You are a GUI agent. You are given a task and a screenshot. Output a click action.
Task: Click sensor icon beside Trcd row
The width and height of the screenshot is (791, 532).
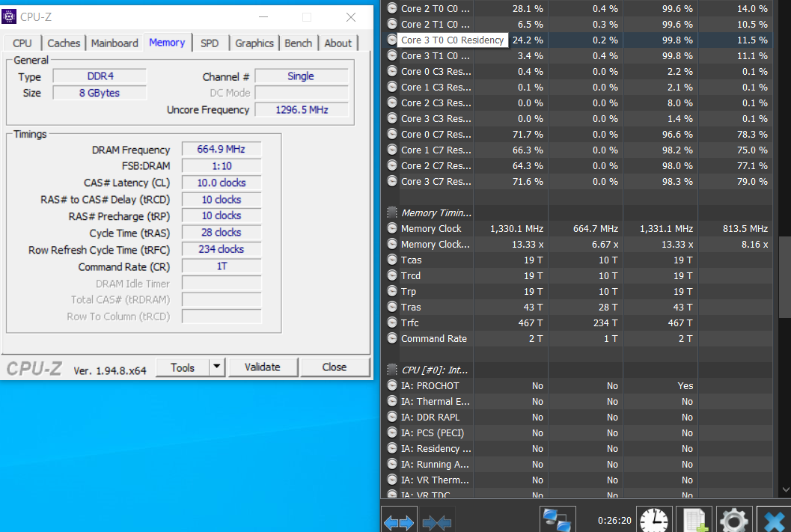392,275
